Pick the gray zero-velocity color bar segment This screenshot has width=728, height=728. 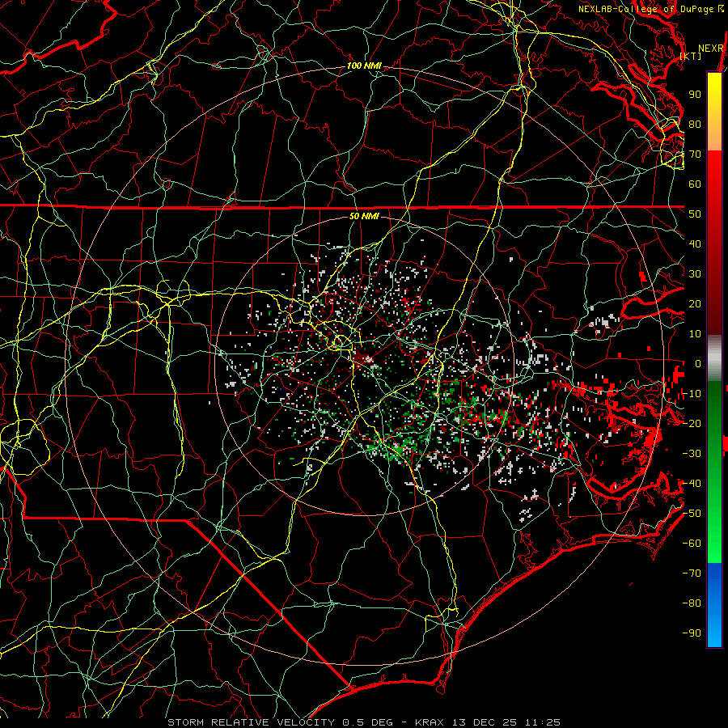pos(714,358)
